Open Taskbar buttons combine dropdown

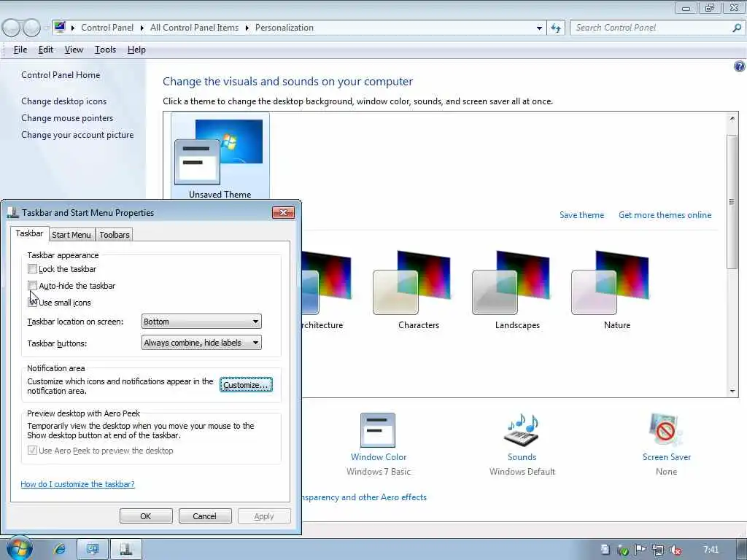tap(201, 343)
